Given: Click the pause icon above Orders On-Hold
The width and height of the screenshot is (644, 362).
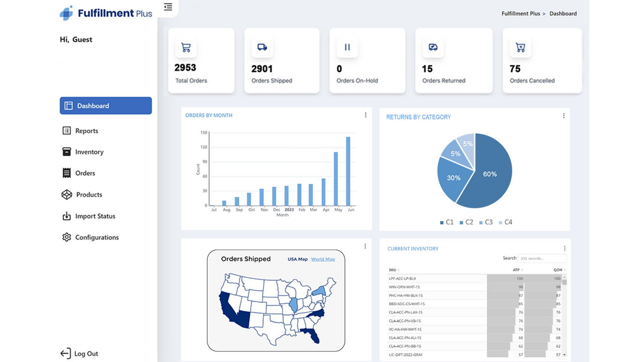Looking at the screenshot, I should point(347,47).
